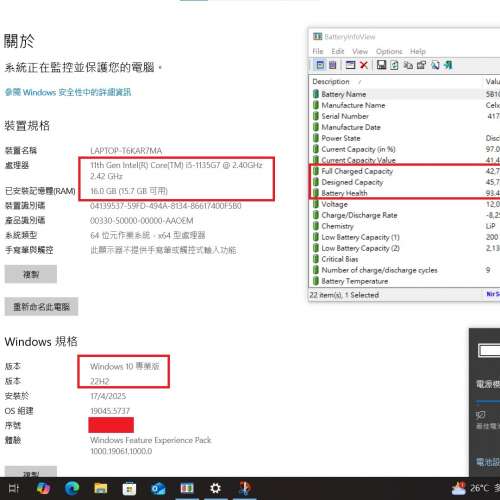Screen dimensions: 500x500
Task: Select the Manufacture Date row
Action: [x=405, y=127]
